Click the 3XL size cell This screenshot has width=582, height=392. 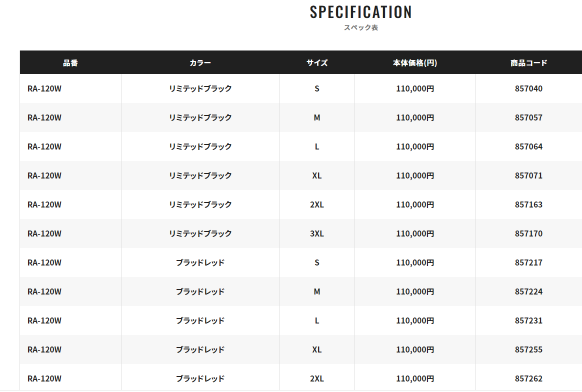click(317, 233)
